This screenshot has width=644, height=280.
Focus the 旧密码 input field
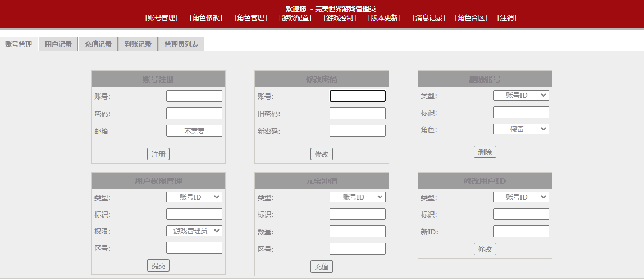[357, 114]
